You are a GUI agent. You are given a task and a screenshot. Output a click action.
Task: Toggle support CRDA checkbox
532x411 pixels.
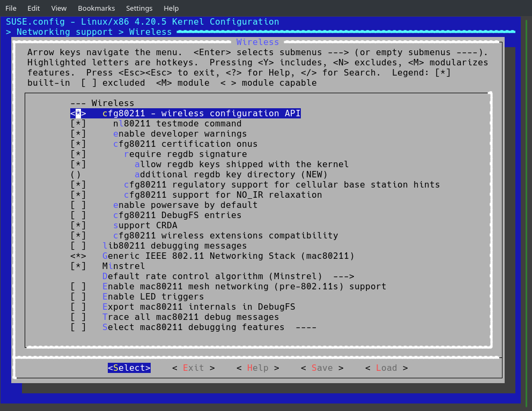78,225
